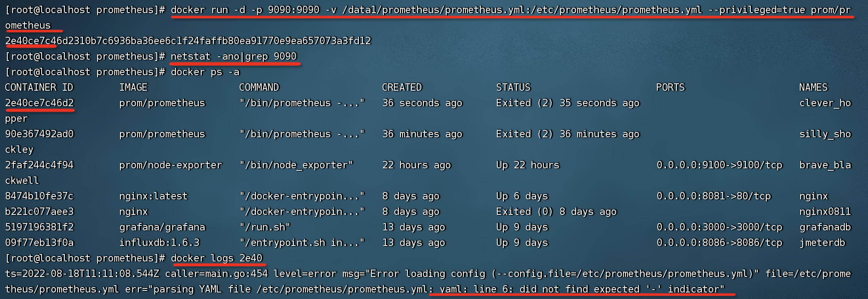Click "Exited (2) 35 seconds ago" status
Viewport: 868px width, 299px height.
point(568,103)
